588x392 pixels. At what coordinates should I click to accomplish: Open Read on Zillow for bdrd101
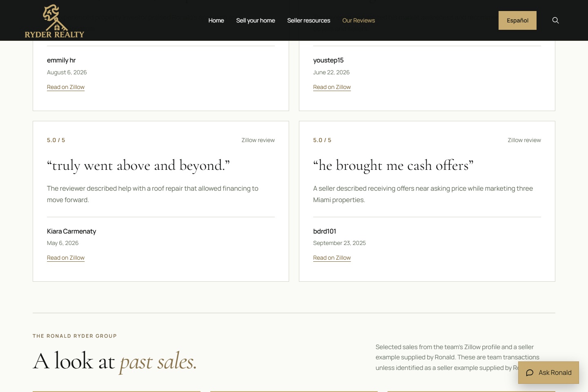click(x=332, y=258)
